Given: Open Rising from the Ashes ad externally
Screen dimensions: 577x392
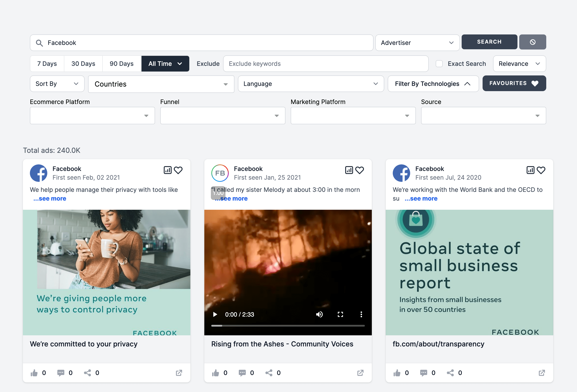Looking at the screenshot, I should pos(360,373).
